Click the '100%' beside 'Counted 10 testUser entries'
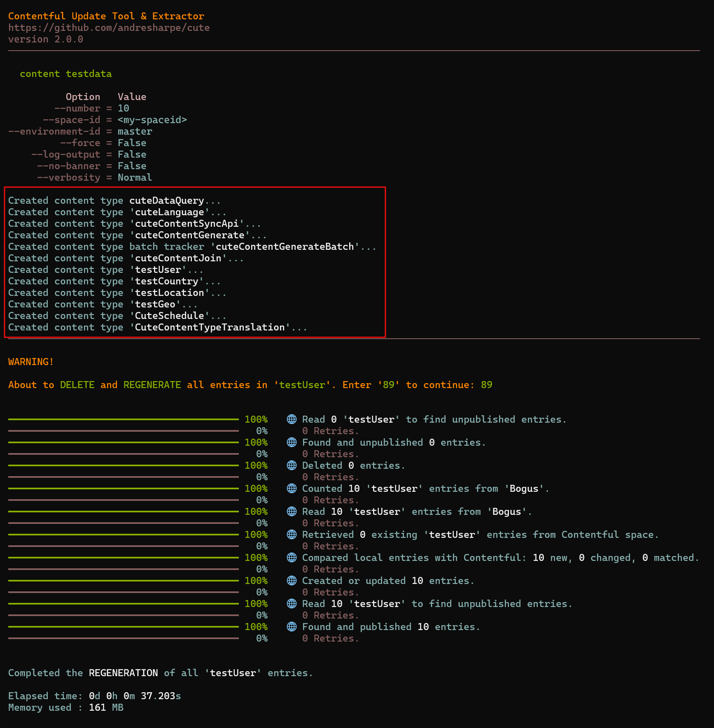The width and height of the screenshot is (714, 728). [x=256, y=488]
